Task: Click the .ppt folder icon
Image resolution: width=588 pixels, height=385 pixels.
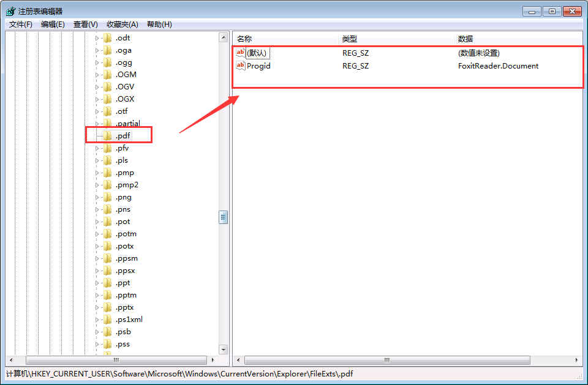Action: click(107, 283)
